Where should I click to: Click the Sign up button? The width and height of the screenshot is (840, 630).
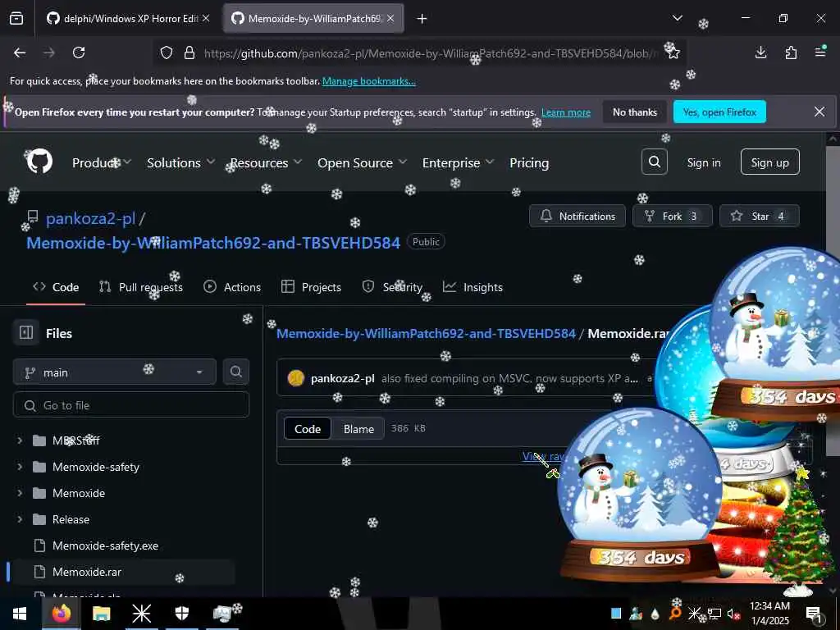coord(769,162)
